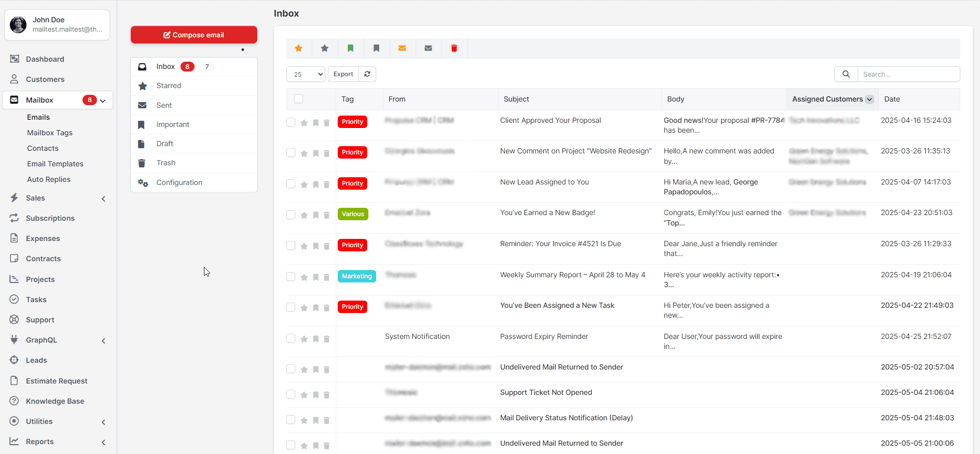Trash the You've Earned a New Badge email
The width and height of the screenshot is (980, 454).
pos(327,215)
